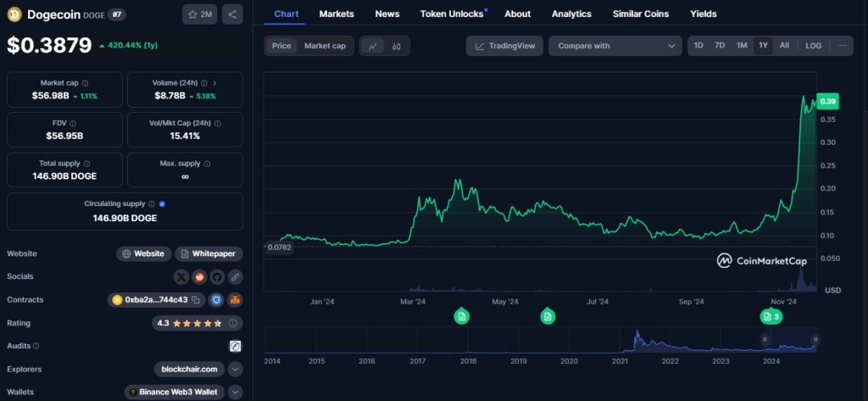
Task: Open the Similar Coins tab
Action: (641, 14)
